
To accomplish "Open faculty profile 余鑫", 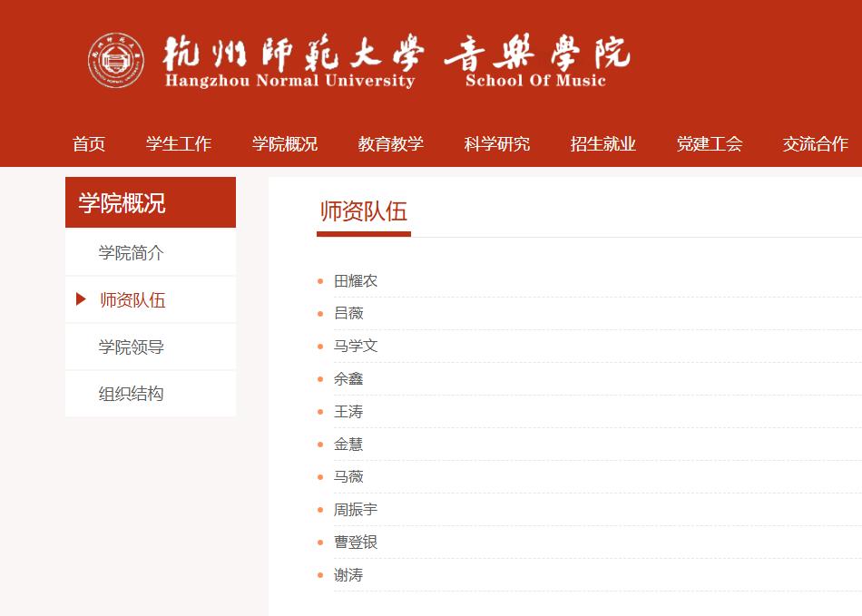I will coord(348,378).
